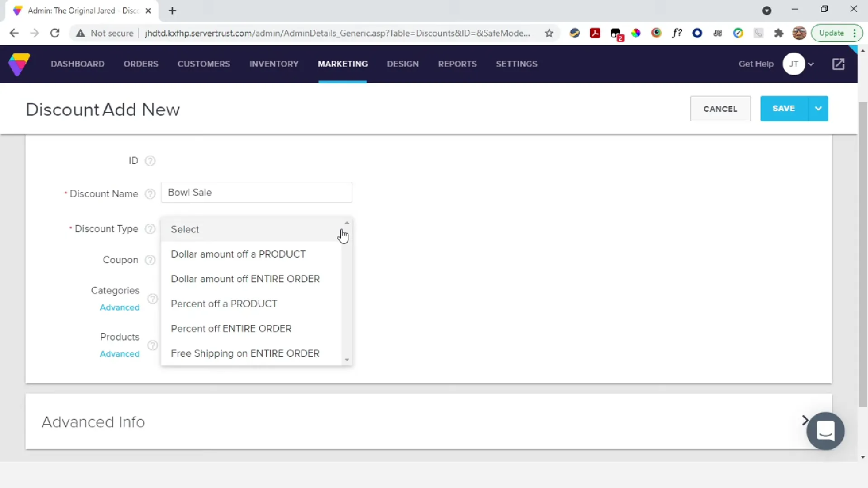This screenshot has width=868, height=488.
Task: Click the Discount Type help question icon
Action: click(x=150, y=229)
